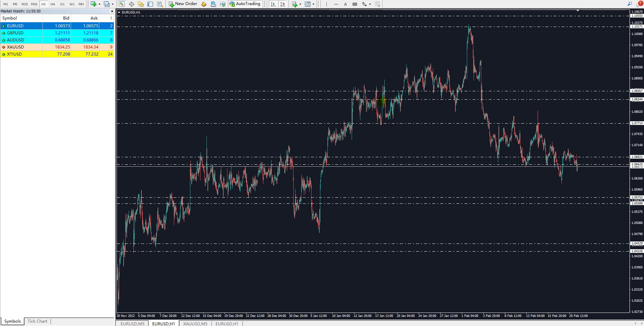644x326 pixels.
Task: Toggle the AutoTrading button
Action: pos(245,4)
